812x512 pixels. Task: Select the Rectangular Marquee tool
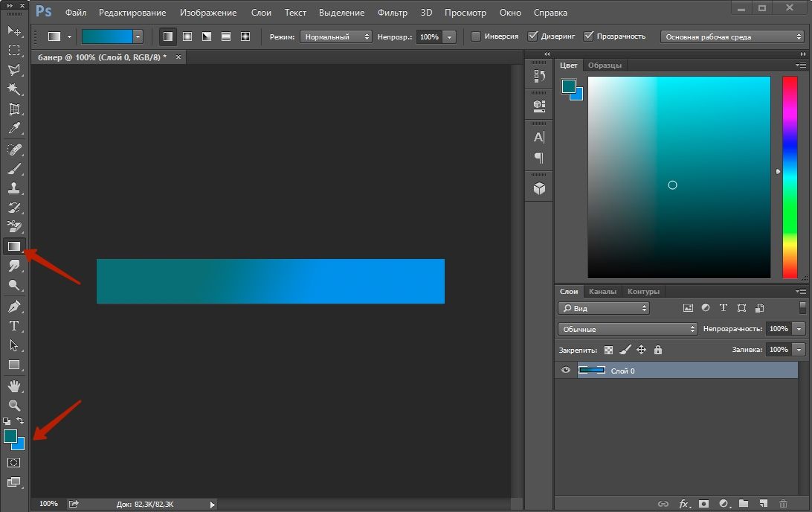(14, 51)
